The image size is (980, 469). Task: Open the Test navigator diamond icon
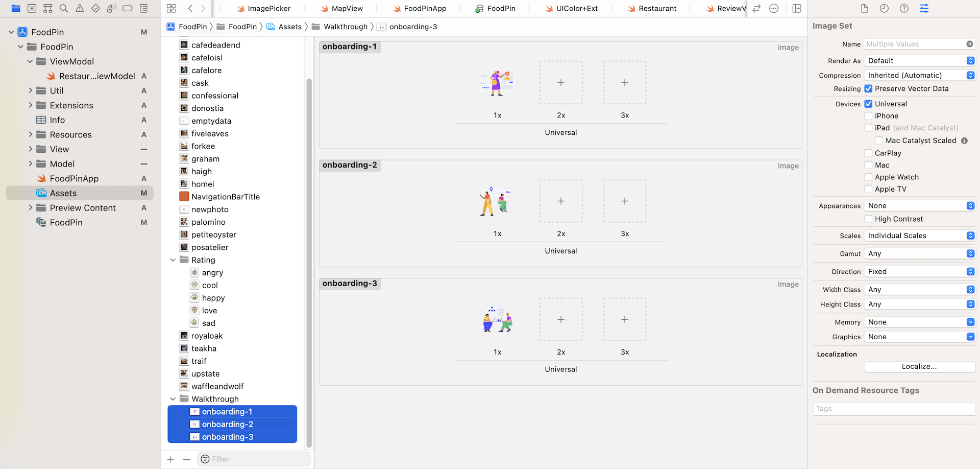[95, 8]
